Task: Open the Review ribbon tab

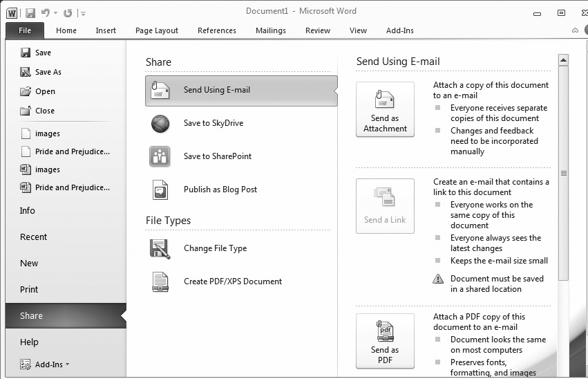Action: coord(318,30)
